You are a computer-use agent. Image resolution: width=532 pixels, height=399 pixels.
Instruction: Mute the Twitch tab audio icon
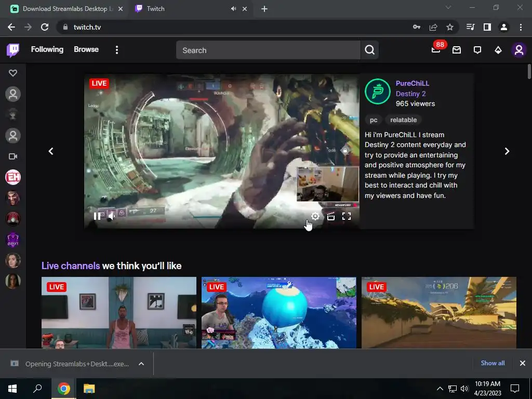point(233,9)
